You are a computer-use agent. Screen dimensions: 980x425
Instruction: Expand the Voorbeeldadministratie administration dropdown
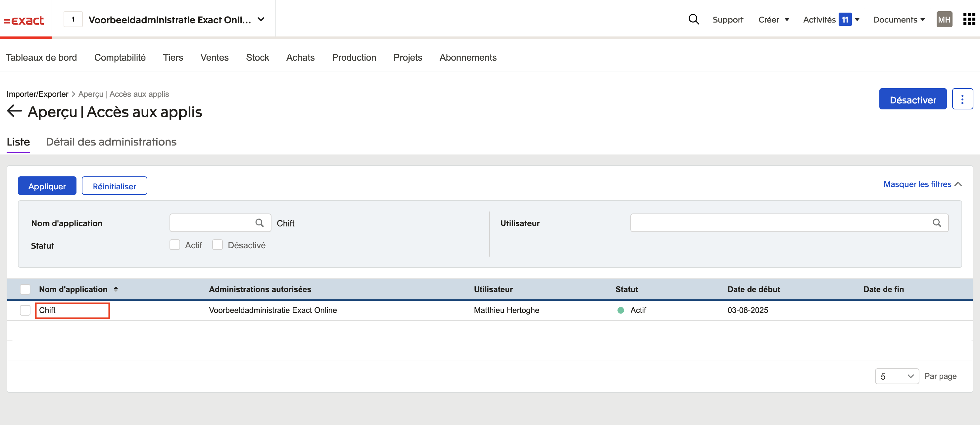[x=261, y=20]
